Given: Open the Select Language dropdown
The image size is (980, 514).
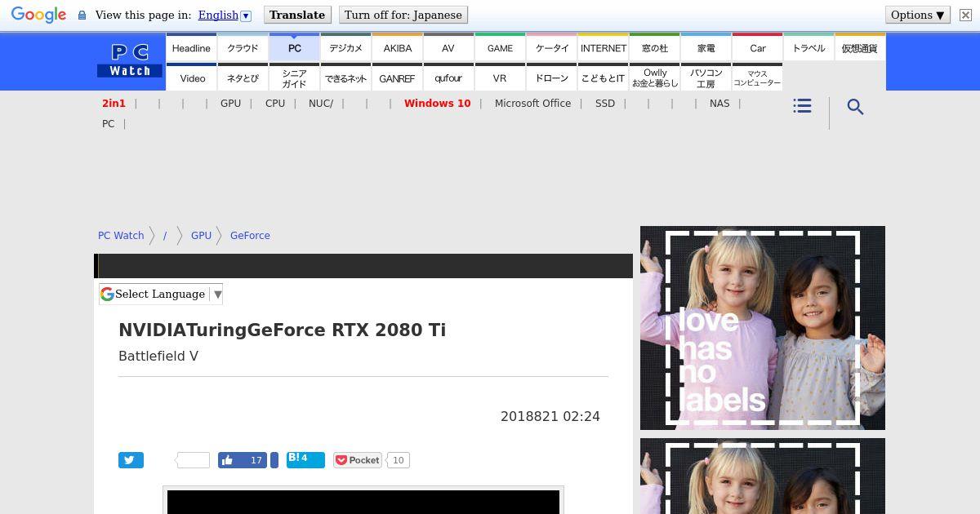Looking at the screenshot, I should [161, 294].
